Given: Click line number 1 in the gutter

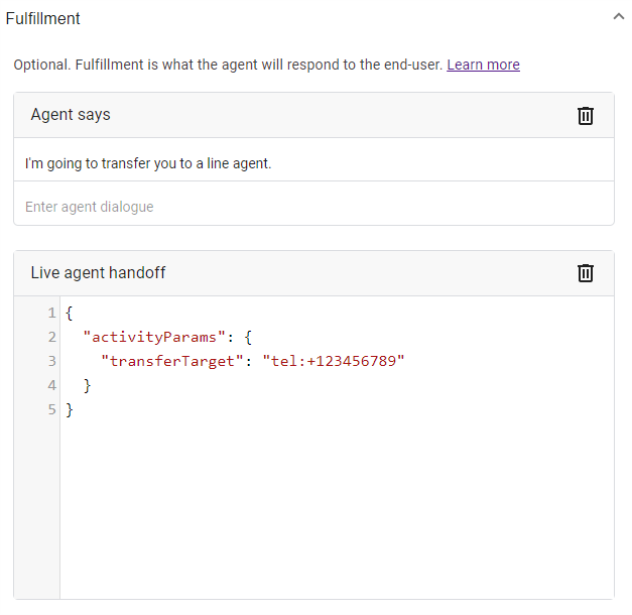Looking at the screenshot, I should pos(52,313).
